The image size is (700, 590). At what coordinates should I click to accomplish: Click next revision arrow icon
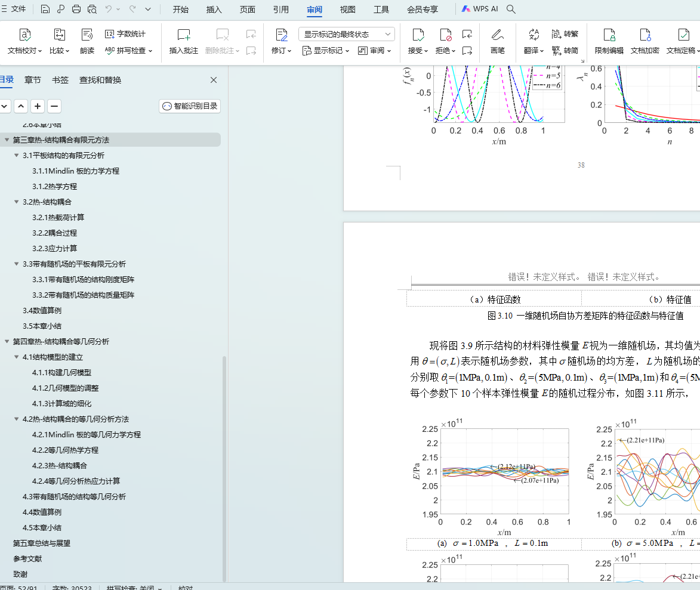(467, 51)
